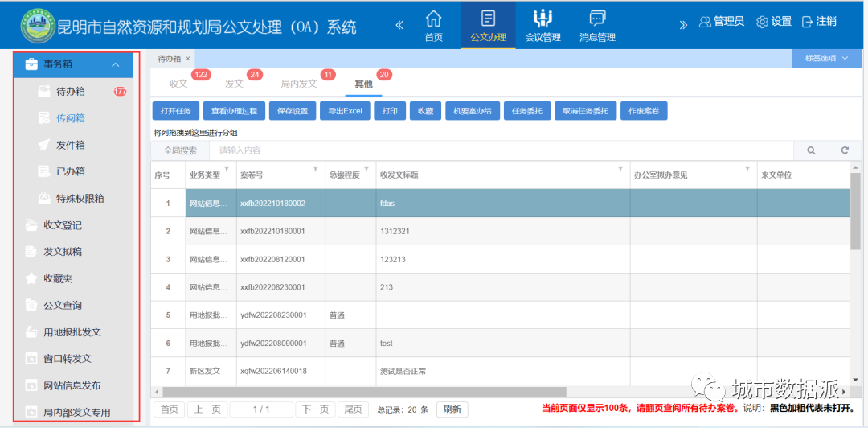
Task: Click the 发件箱 paper-plane icon
Action: coord(44,145)
